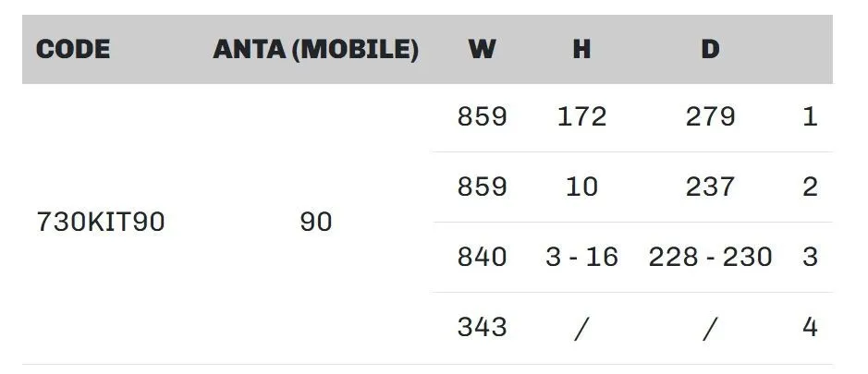Image resolution: width=868 pixels, height=374 pixels.
Task: Click the D value 237 cell
Action: (x=710, y=187)
